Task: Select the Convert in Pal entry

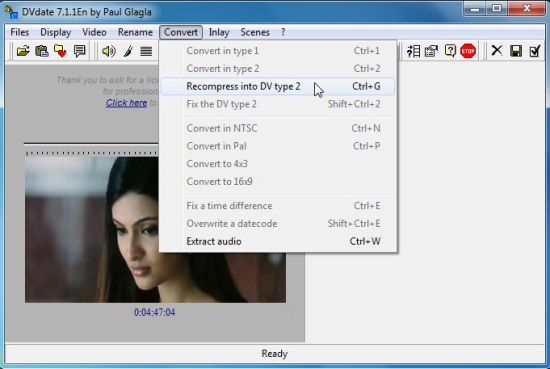Action: [x=278, y=146]
